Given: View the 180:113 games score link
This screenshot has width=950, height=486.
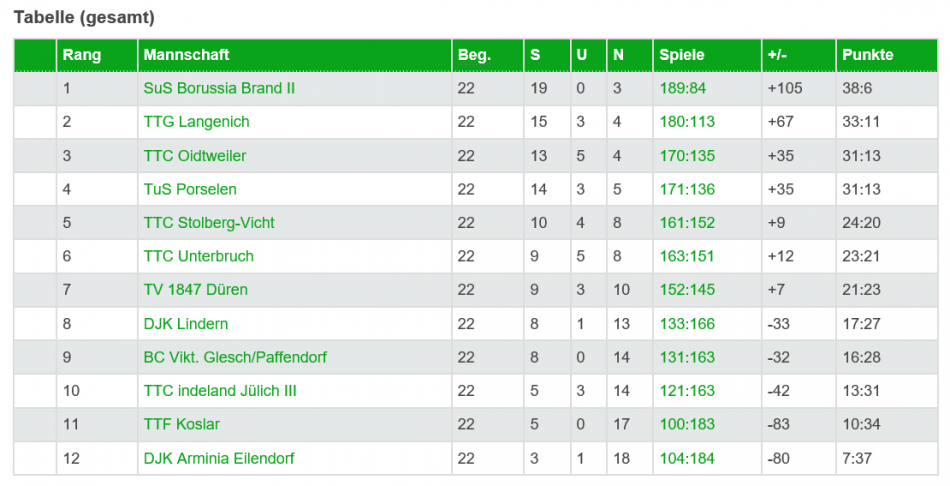Looking at the screenshot, I should 687,122.
